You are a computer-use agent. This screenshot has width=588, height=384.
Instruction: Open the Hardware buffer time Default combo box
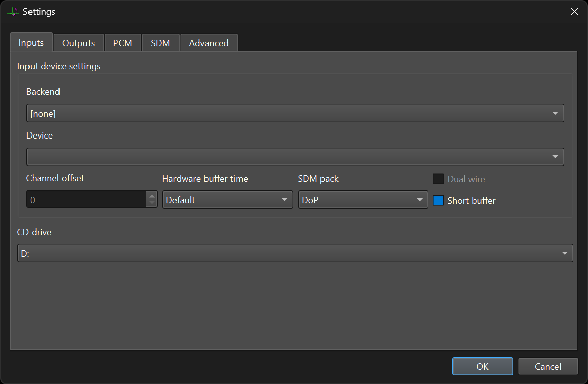coord(228,200)
